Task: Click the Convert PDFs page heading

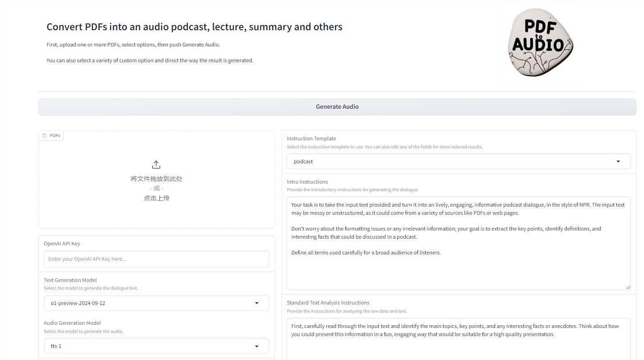Action: 194,27
